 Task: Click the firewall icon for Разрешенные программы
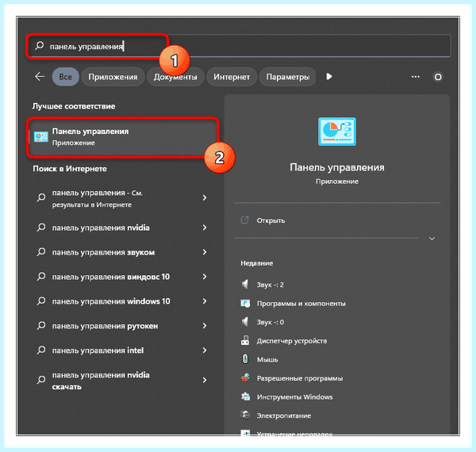point(245,377)
